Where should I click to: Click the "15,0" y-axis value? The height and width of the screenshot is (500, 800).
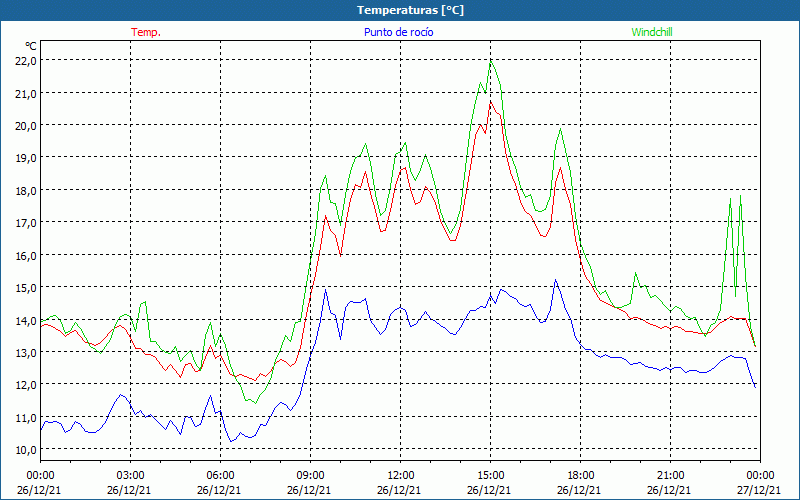26,287
